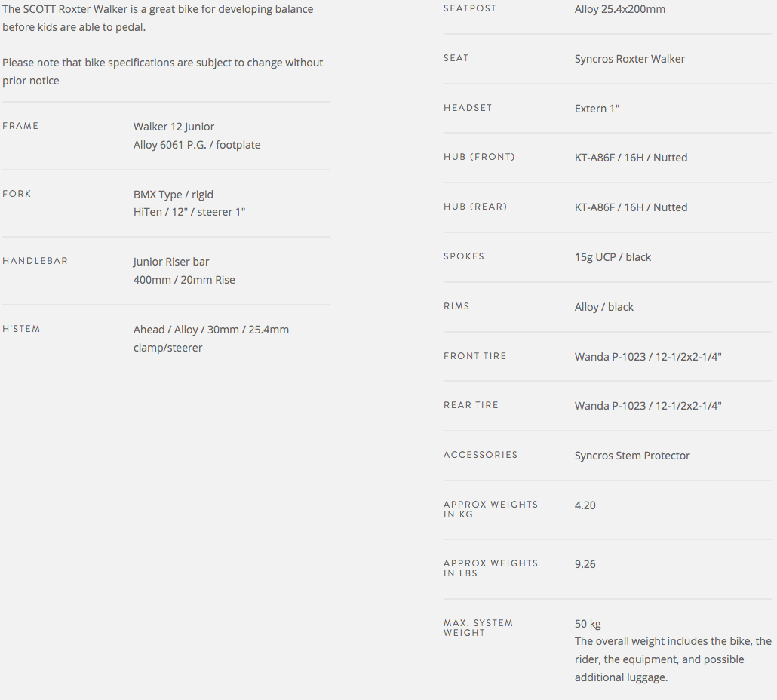Click the '50 kg' max system weight
The width and height of the screenshot is (777, 700).
588,624
